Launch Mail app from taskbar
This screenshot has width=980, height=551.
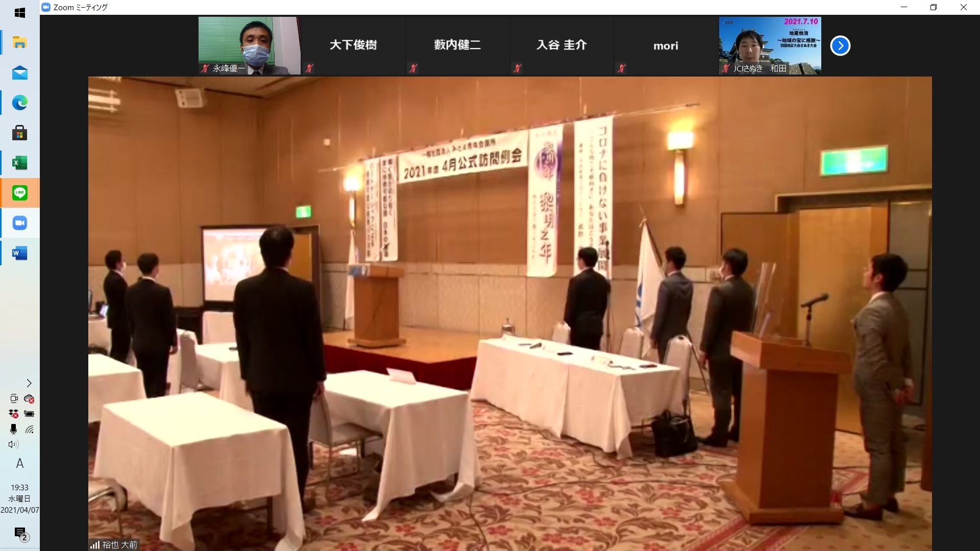[20, 73]
